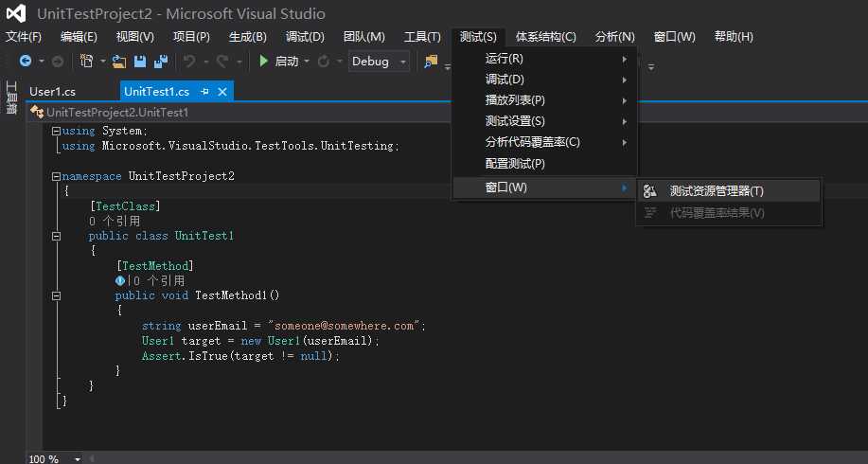Click the Navigate Forward arrow icon
Screen dimensions: 868x464
(x=58, y=62)
